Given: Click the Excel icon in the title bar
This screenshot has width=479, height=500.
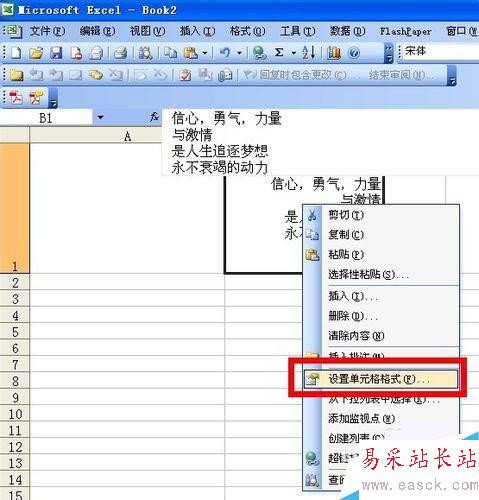Looking at the screenshot, I should 7,9.
